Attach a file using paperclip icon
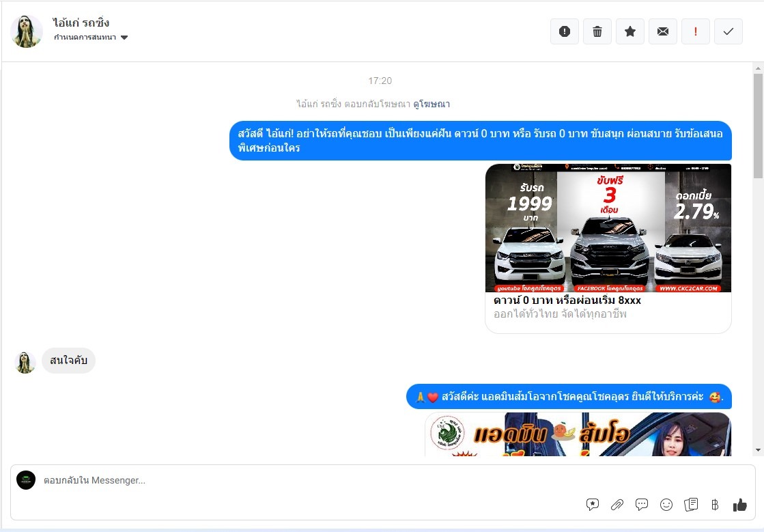 pyautogui.click(x=617, y=505)
